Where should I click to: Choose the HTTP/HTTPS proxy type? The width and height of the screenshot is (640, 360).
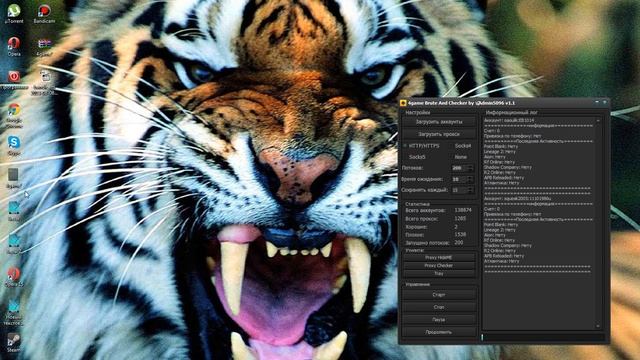click(x=421, y=146)
